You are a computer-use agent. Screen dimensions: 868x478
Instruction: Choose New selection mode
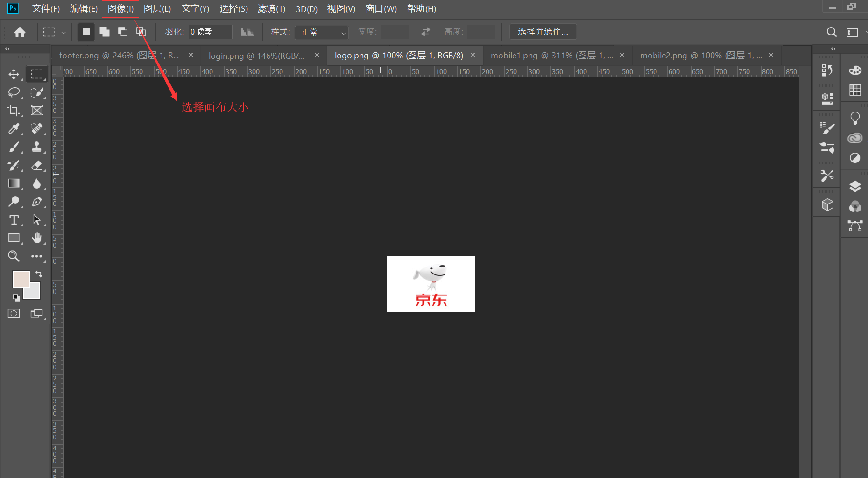[86, 32]
